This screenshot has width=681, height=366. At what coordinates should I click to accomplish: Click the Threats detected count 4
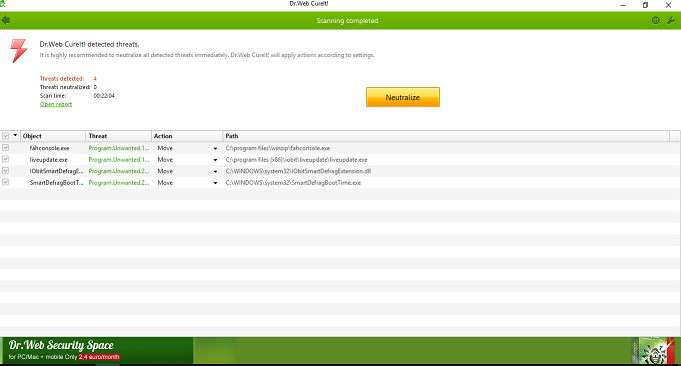tap(95, 79)
